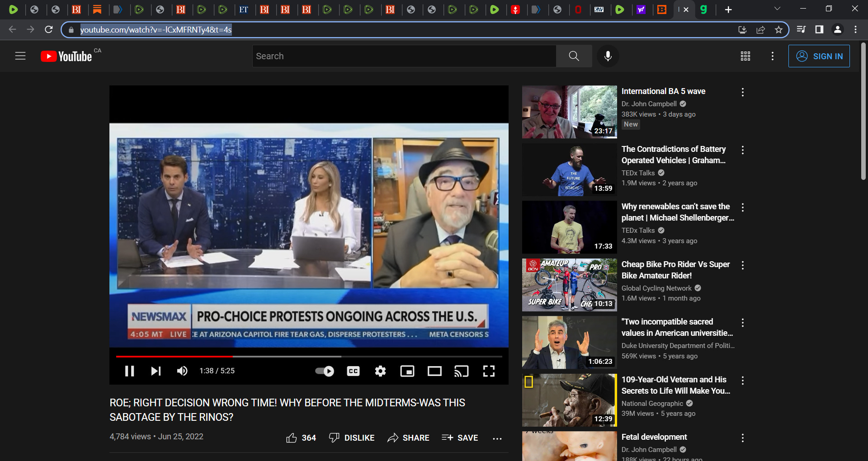Click the page vertical scrollbar
This screenshot has width=868, height=461.
click(x=863, y=111)
